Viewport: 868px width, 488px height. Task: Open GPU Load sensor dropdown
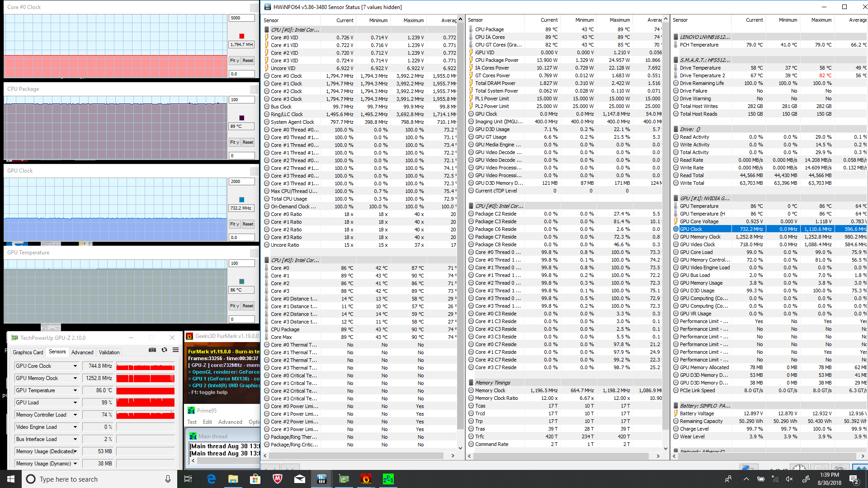tap(75, 403)
